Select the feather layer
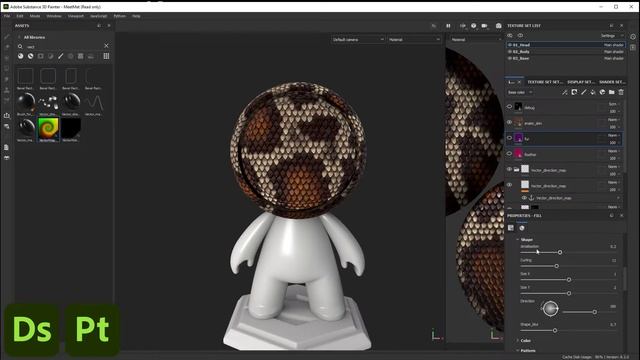 (565, 154)
